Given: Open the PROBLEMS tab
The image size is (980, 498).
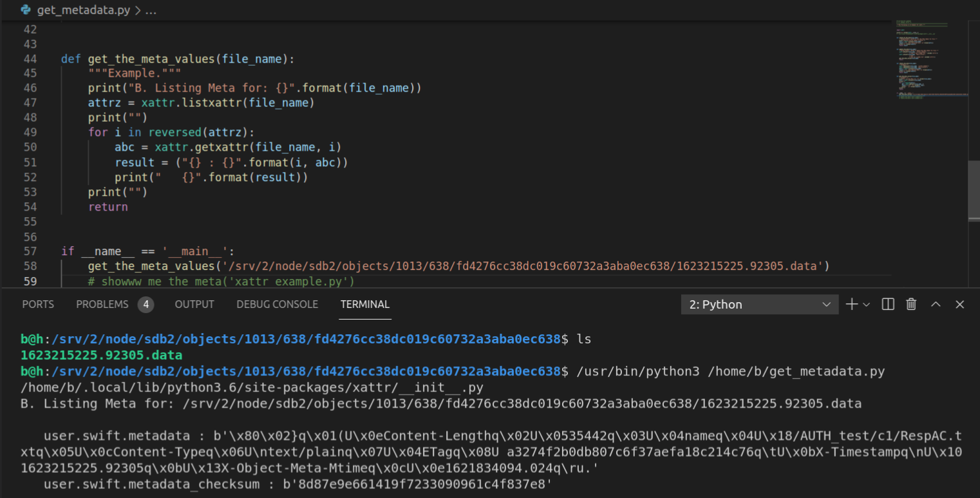Looking at the screenshot, I should [102, 305].
